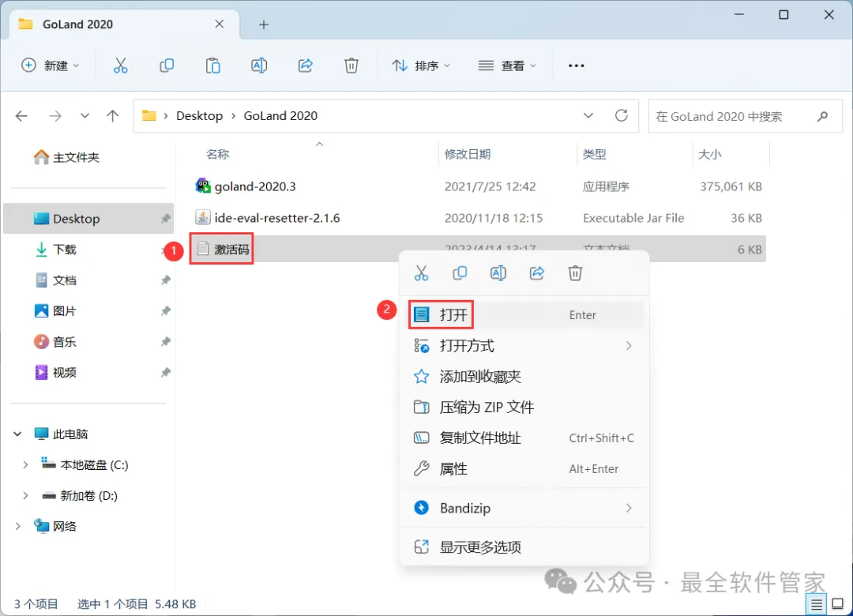This screenshot has width=853, height=616.
Task: Open the 新建 dropdown menu
Action: (50, 66)
